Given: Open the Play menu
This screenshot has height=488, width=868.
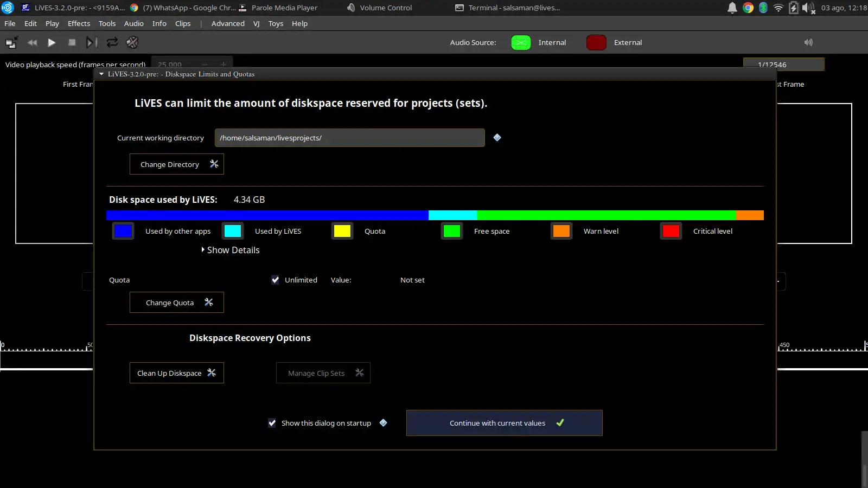Looking at the screenshot, I should [x=52, y=23].
